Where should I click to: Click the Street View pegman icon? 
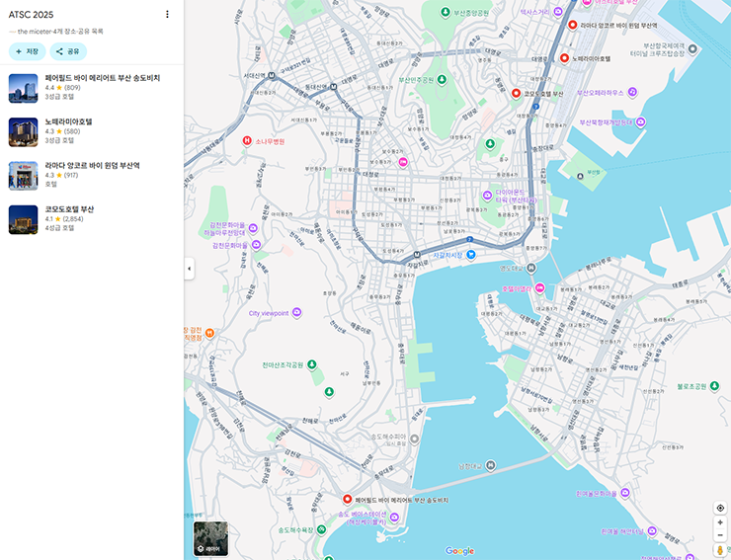pos(720,550)
